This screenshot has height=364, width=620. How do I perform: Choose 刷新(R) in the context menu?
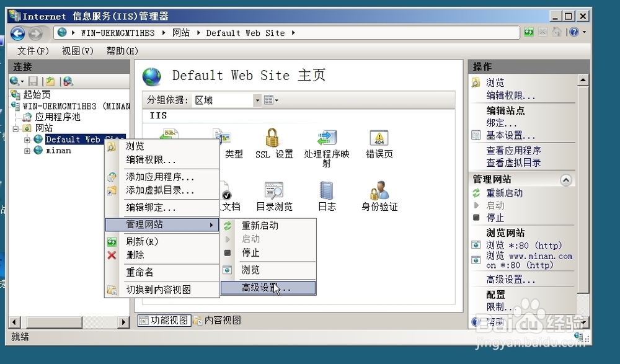(162, 241)
